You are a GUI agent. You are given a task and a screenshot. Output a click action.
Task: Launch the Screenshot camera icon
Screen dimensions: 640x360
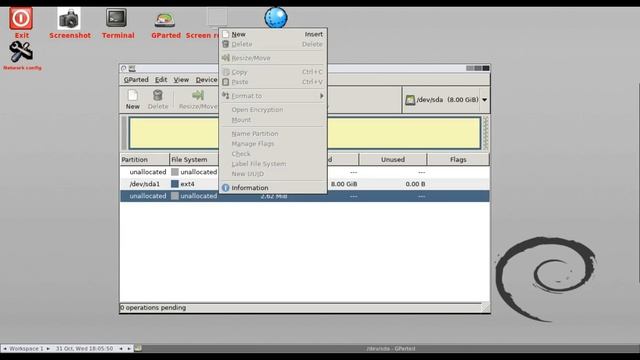point(69,19)
